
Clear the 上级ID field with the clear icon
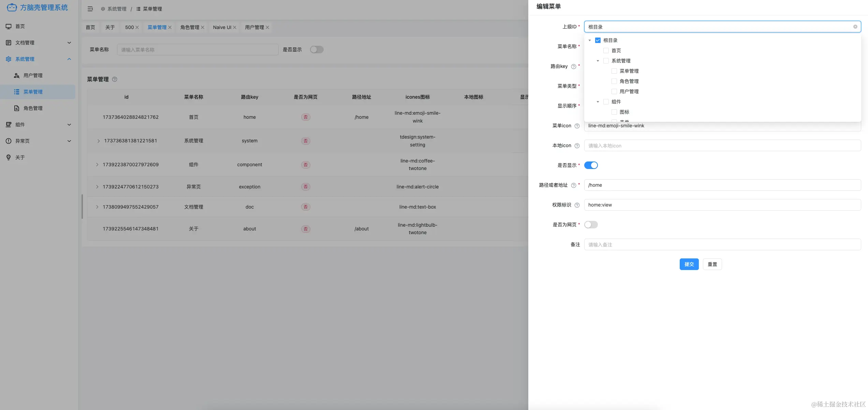[855, 27]
